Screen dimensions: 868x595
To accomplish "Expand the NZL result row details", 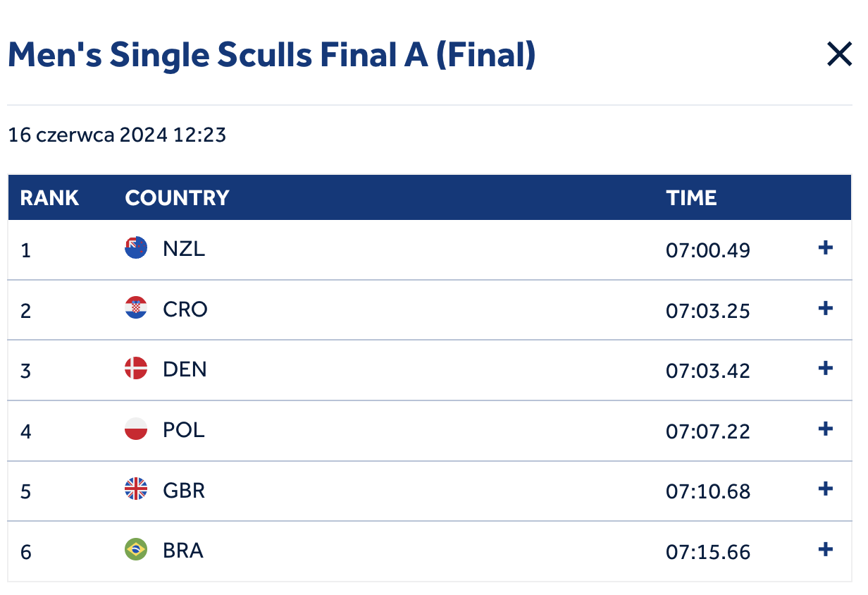I will (x=826, y=248).
